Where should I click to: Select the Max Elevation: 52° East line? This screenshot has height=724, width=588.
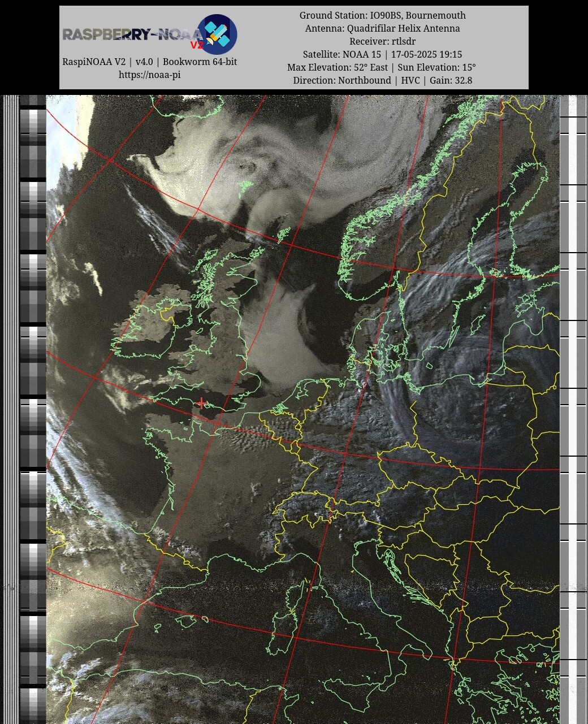click(382, 67)
